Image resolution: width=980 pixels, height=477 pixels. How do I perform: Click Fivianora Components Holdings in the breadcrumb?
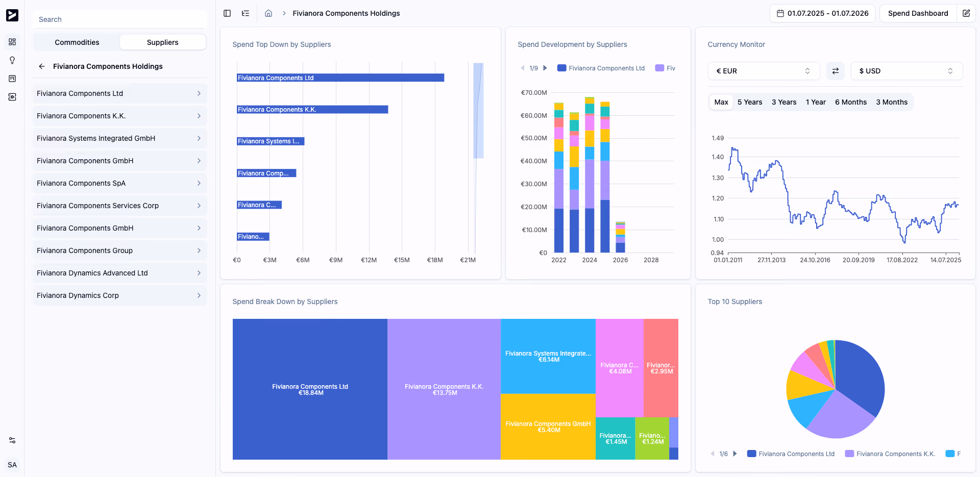point(346,13)
